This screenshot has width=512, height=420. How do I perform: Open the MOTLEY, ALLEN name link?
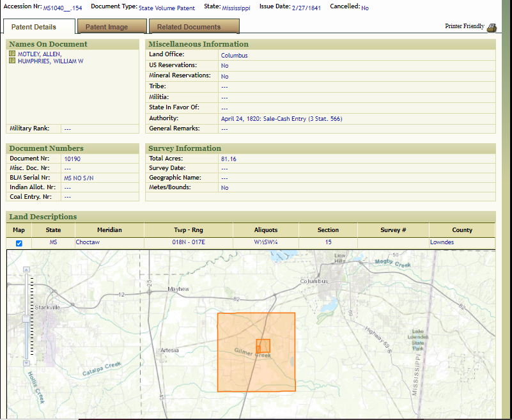tap(39, 54)
